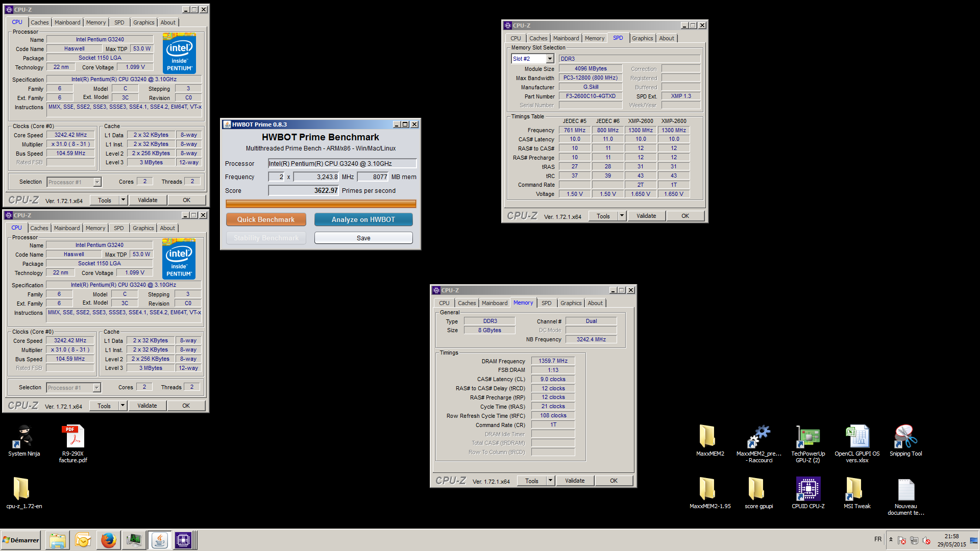Switch to CPU-Z via its taskbar icon
980x551 pixels.
point(183,540)
